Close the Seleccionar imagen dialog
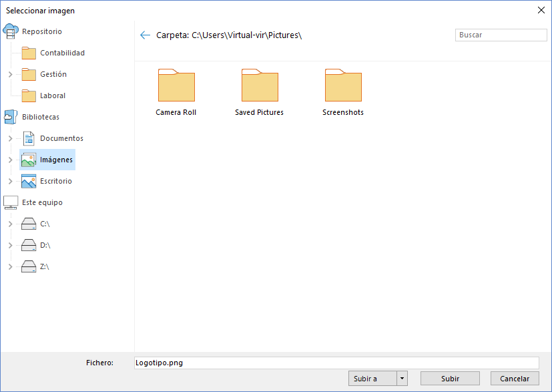The width and height of the screenshot is (552, 392). click(541, 10)
